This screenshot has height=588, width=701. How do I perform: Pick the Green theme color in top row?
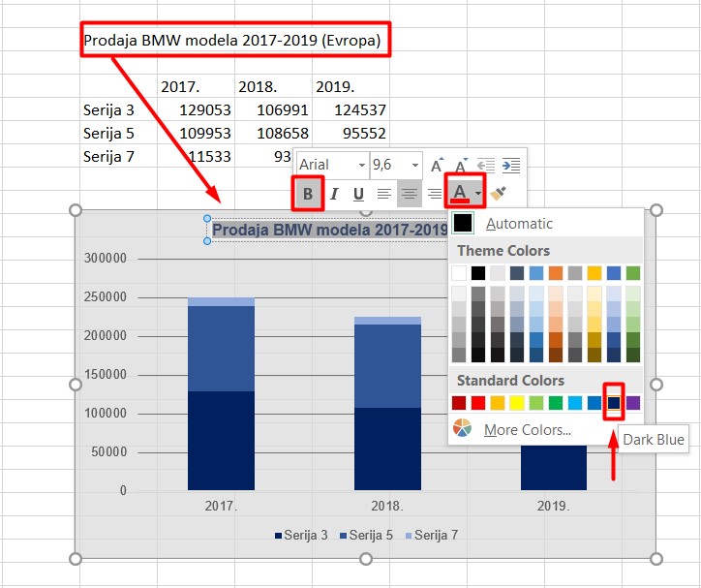633,273
